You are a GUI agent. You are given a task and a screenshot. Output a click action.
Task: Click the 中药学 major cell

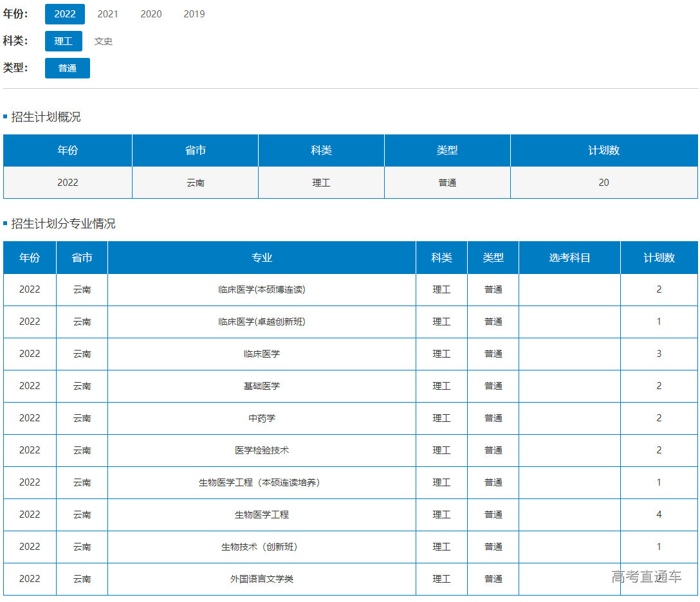[262, 419]
